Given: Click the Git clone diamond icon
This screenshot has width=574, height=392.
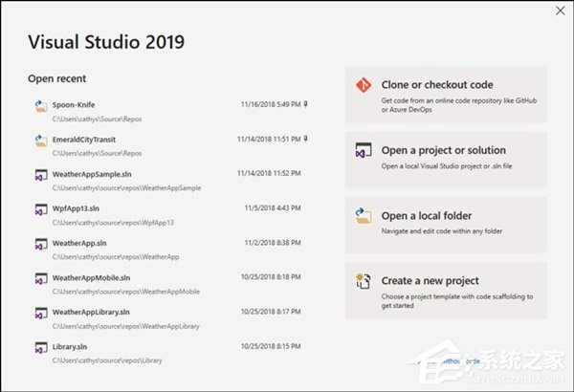Looking at the screenshot, I should click(364, 85).
